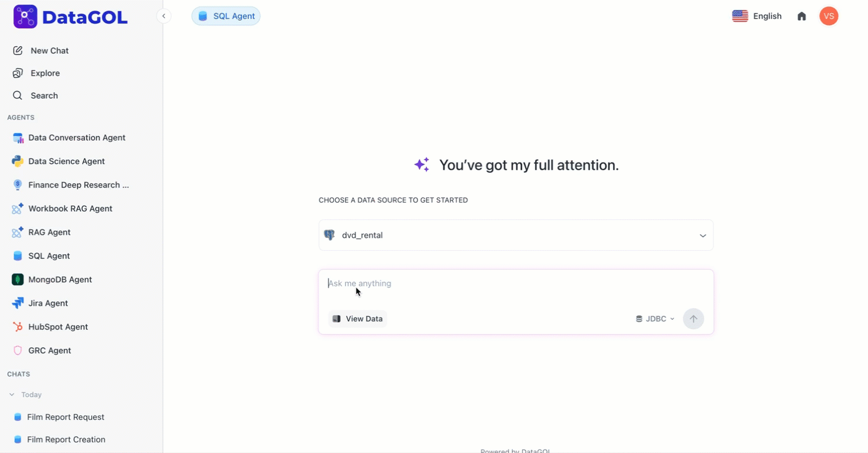Launch the Data Science Agent

tap(66, 161)
